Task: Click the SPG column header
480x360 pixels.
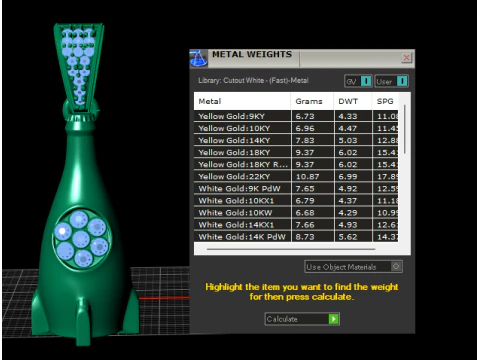Action: 385,101
